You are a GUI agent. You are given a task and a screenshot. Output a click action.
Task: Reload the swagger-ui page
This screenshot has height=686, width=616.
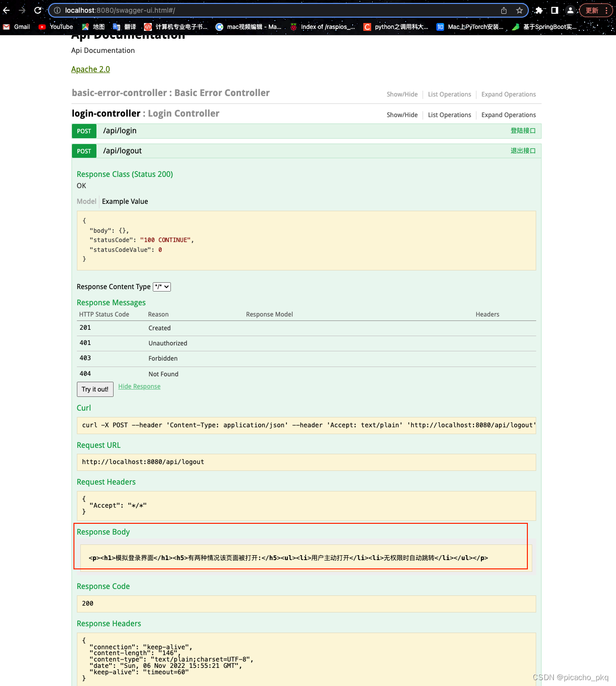38,10
